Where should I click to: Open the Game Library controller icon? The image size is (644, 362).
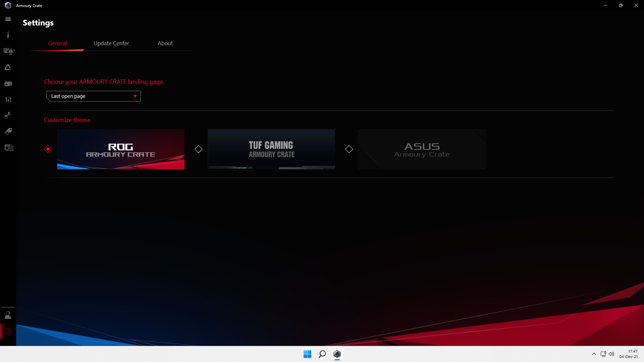click(x=8, y=83)
